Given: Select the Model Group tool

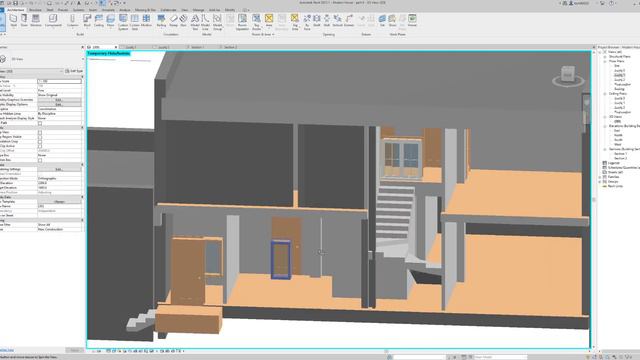Looking at the screenshot, I should pos(217,22).
